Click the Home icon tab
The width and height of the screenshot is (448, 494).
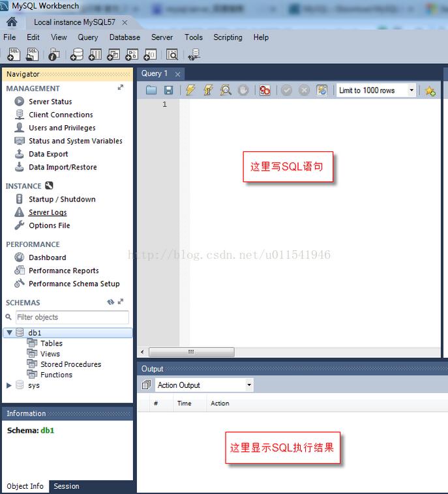tap(12, 22)
